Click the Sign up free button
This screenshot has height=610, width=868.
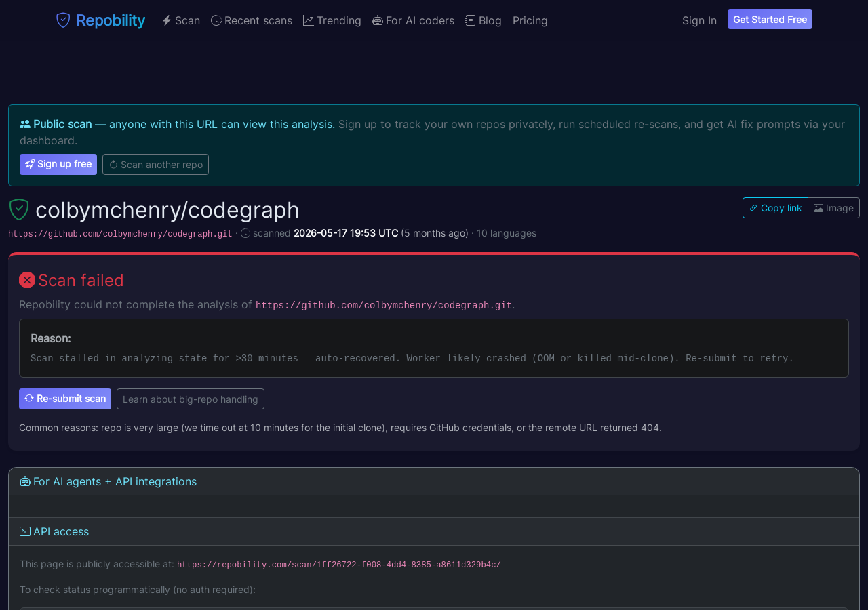58,164
